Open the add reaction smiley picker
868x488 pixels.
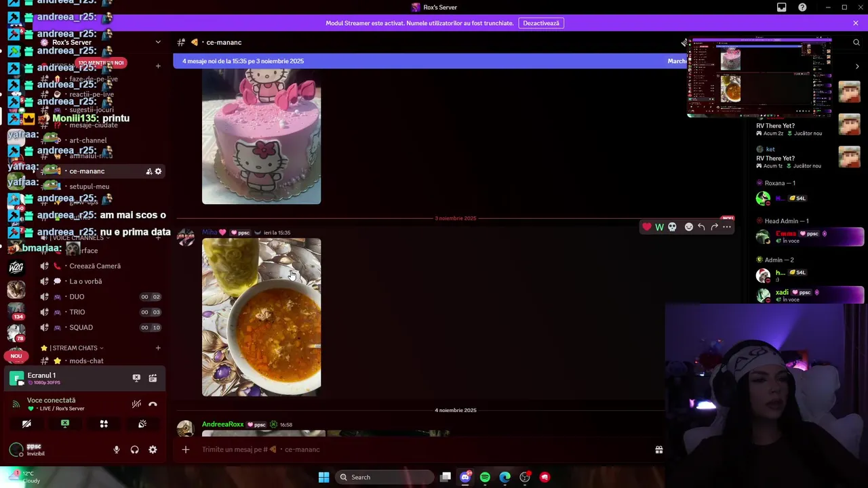tap(689, 227)
